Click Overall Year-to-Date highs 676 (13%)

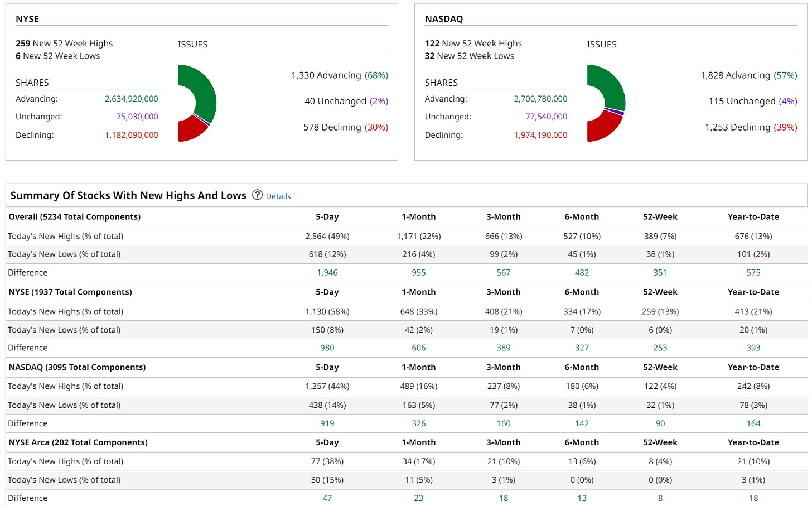[x=753, y=237]
